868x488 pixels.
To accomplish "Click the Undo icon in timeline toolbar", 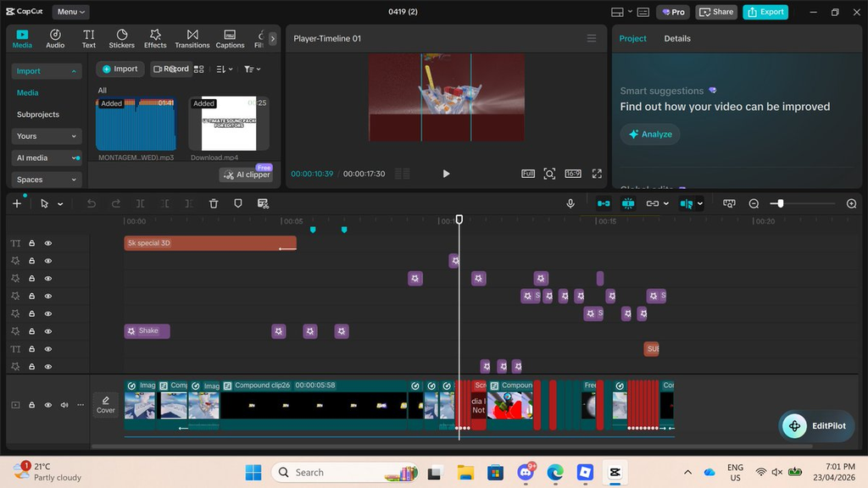I will coord(92,203).
